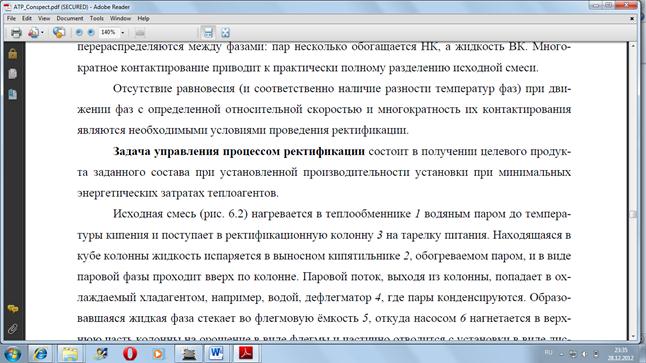Show security settings padlock panel
This screenshot has width=646, height=363.
13,54
